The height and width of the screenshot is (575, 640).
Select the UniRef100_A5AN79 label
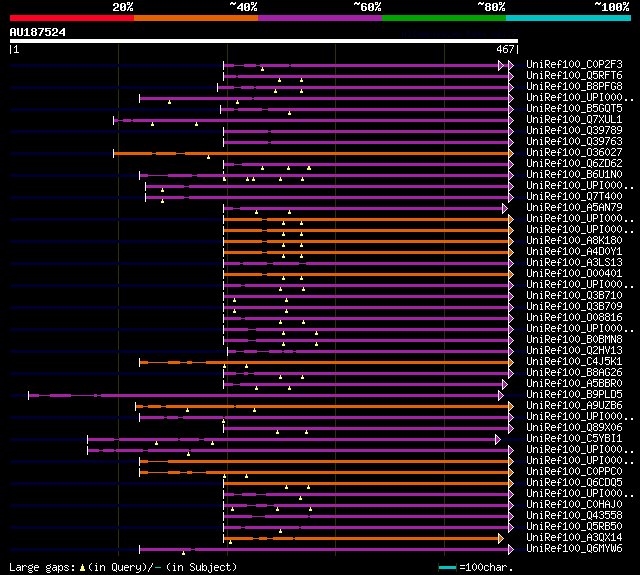pos(574,208)
